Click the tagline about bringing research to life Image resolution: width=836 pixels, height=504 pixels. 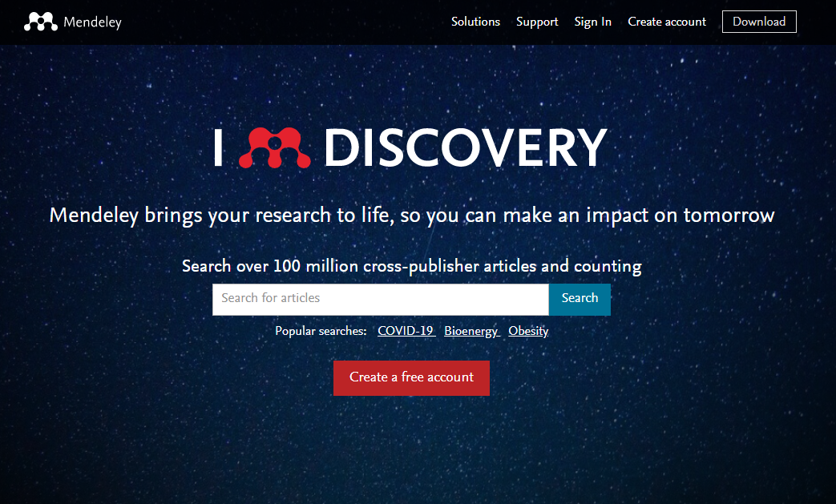[412, 216]
